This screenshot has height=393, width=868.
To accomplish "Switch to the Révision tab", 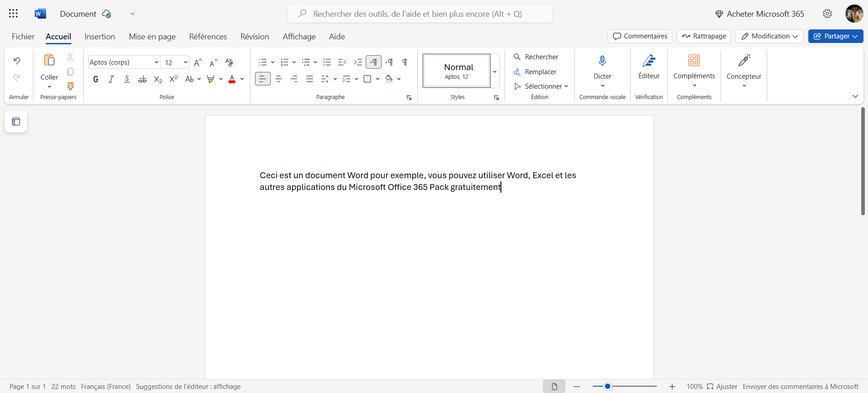I will (255, 37).
